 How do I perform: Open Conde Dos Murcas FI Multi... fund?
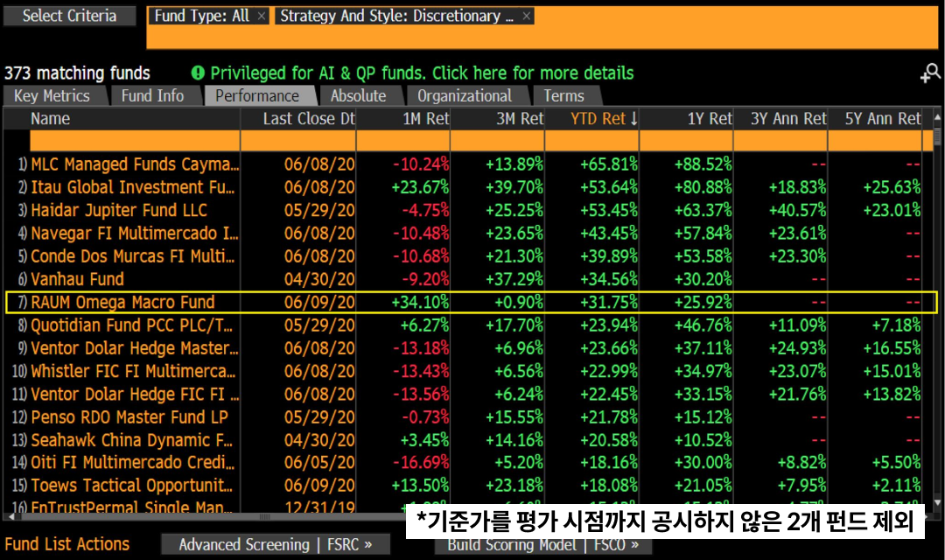pyautogui.click(x=133, y=255)
